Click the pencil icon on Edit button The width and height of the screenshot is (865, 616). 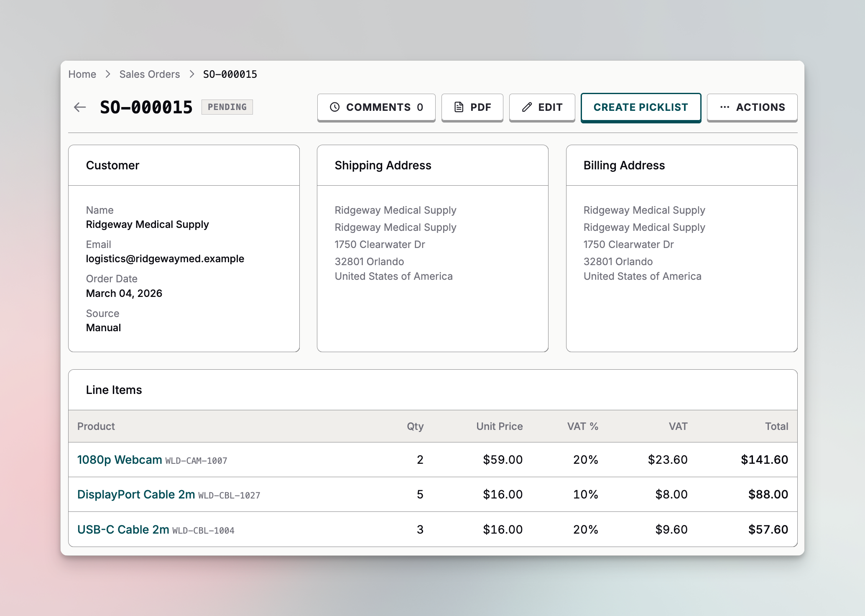[x=526, y=107]
